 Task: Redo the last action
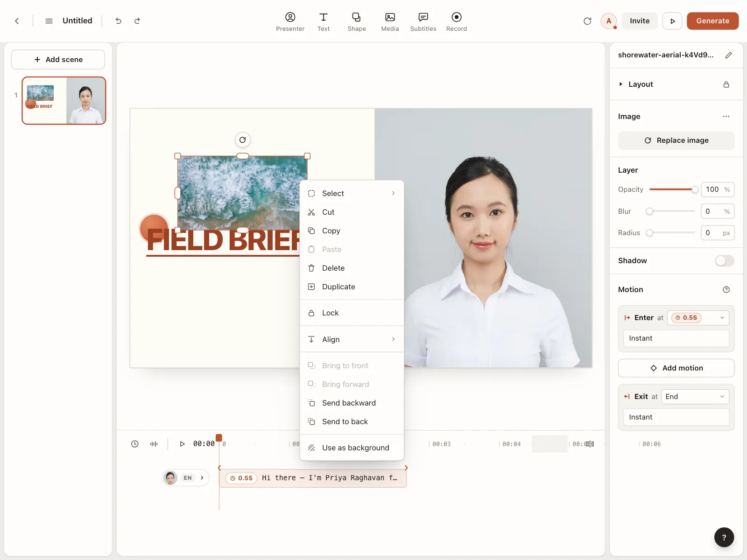pyautogui.click(x=137, y=21)
